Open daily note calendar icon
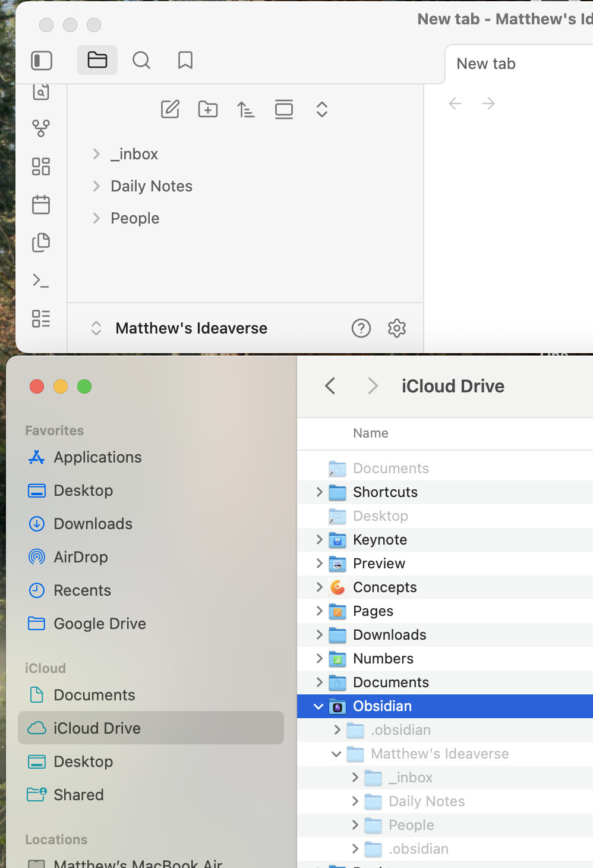 pyautogui.click(x=41, y=205)
